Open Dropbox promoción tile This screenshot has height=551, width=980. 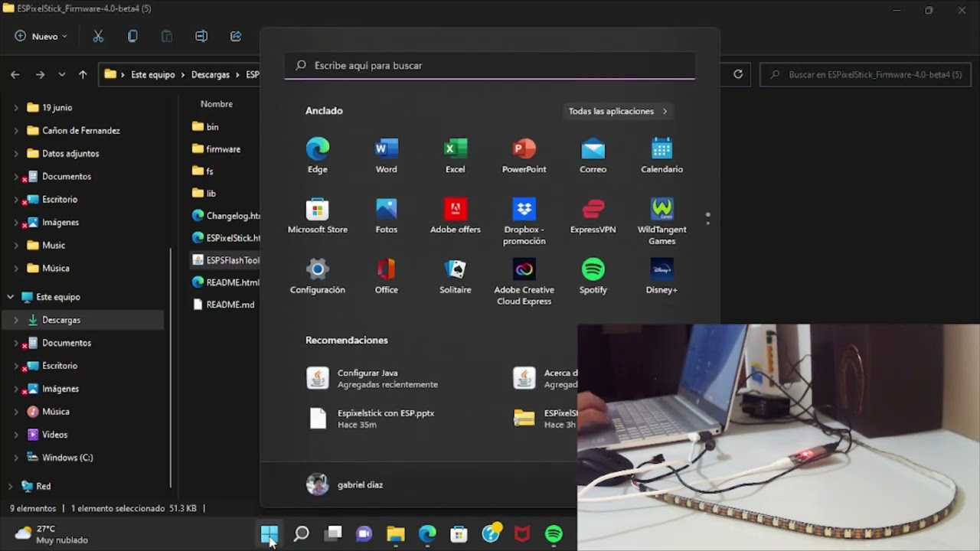pos(524,221)
